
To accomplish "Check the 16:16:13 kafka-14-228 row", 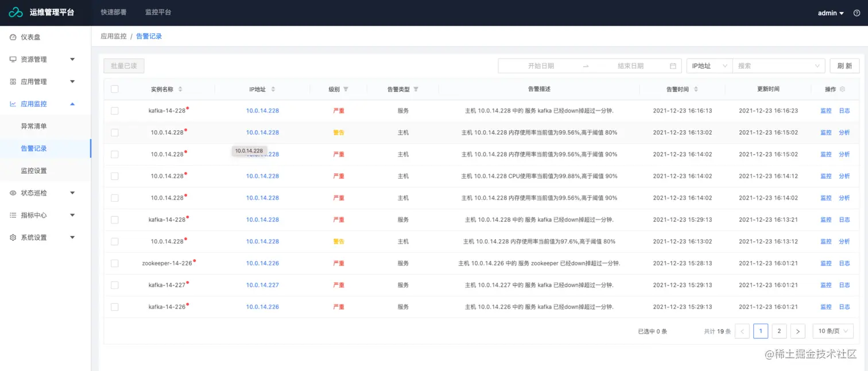I will coord(115,111).
